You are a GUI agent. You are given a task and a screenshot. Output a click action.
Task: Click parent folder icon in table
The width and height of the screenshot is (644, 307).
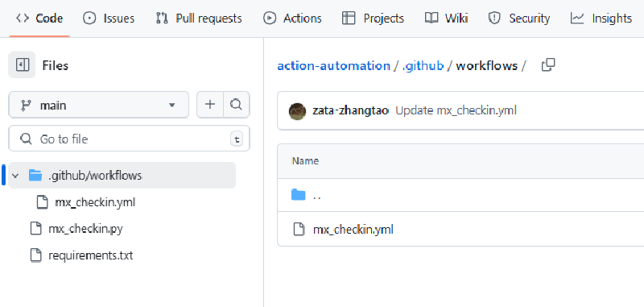[x=299, y=195]
